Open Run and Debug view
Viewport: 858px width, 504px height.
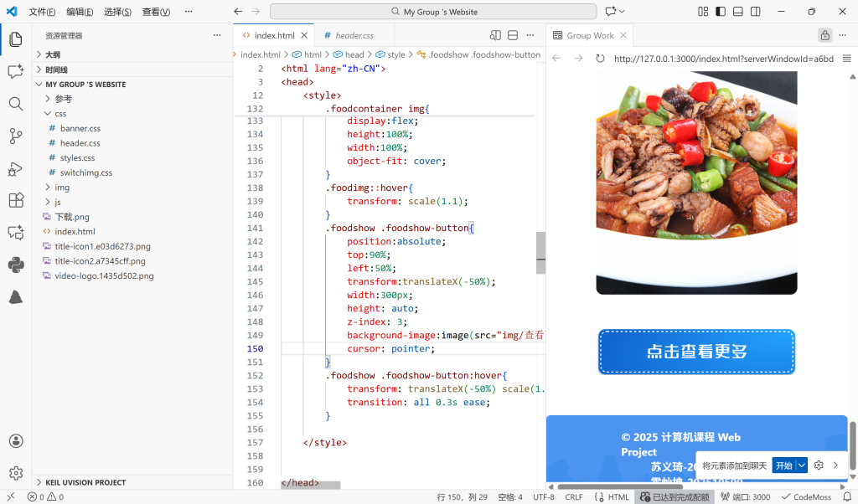15,168
